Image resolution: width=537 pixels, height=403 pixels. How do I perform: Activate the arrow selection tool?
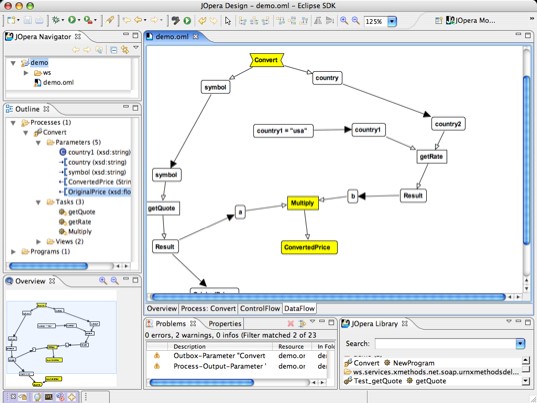click(228, 21)
